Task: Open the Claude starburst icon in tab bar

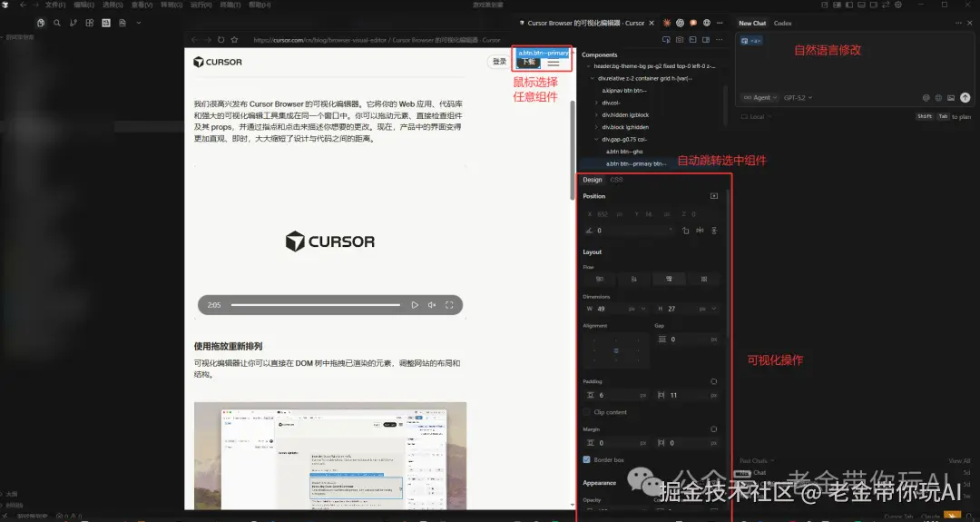Action: [x=667, y=23]
